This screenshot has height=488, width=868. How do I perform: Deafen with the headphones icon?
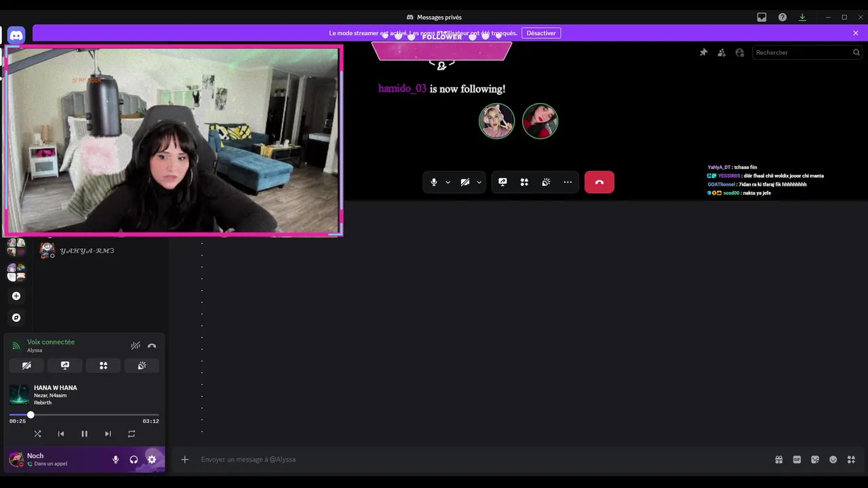(x=134, y=460)
